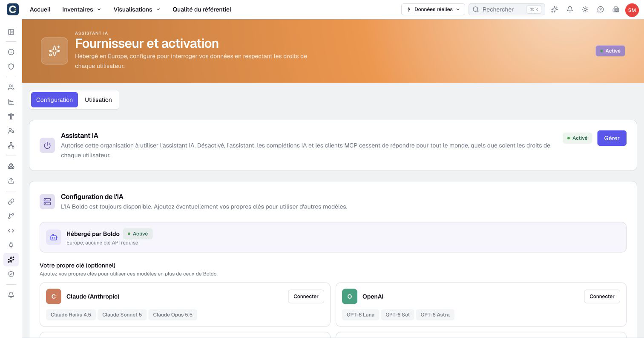Select the highlighted sparkles sidebar icon
This screenshot has height=338, width=644.
pos(11,260)
